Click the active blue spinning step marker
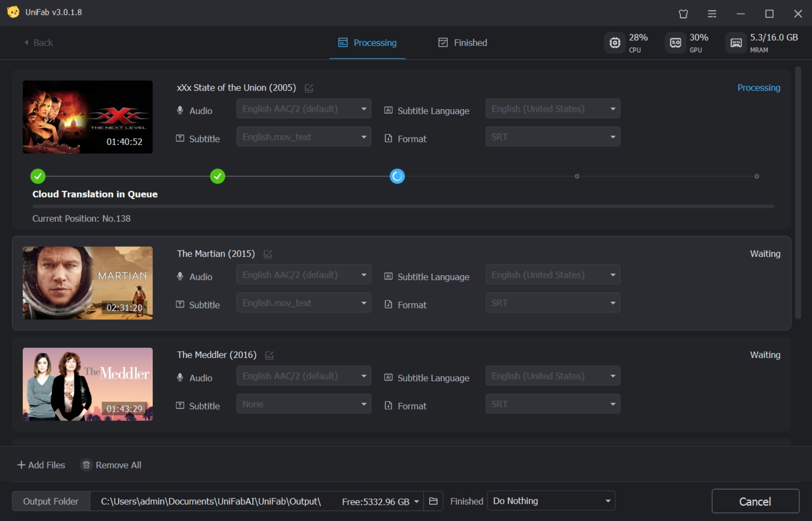This screenshot has height=521, width=812. pos(397,176)
